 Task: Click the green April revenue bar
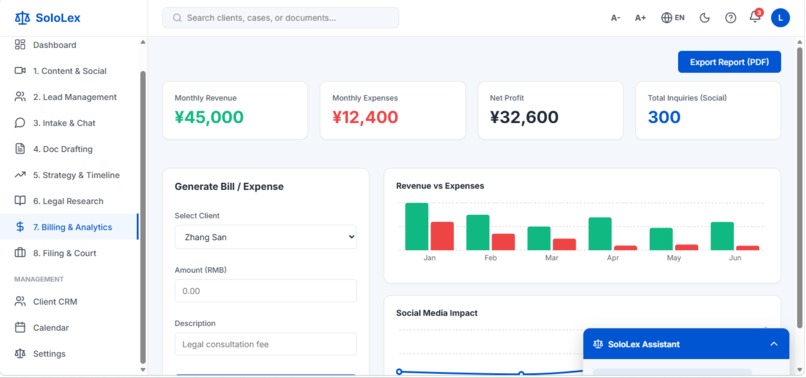[600, 233]
